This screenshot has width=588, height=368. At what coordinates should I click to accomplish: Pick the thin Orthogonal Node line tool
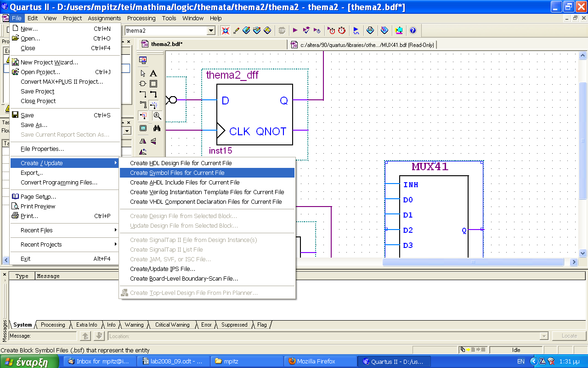tap(143, 94)
